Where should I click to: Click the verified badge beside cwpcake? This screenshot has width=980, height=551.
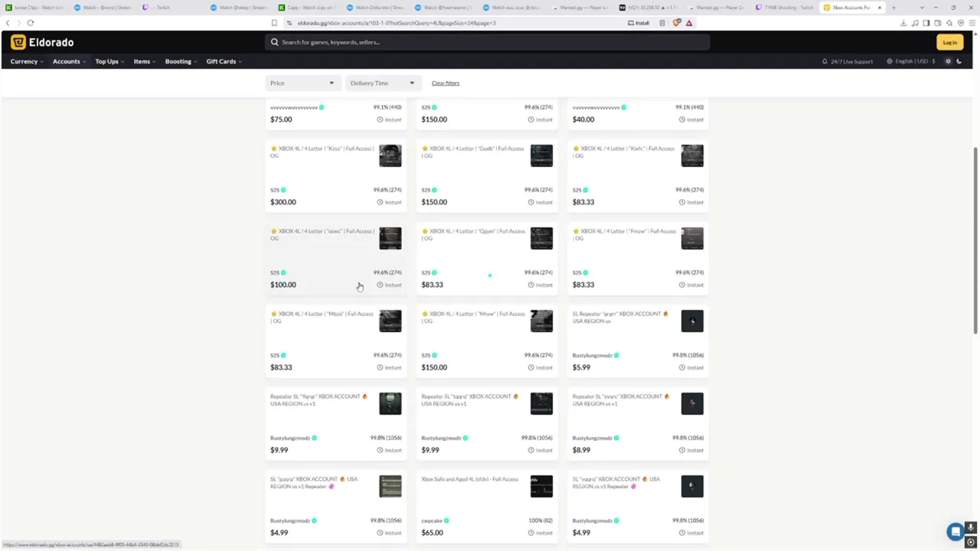tap(446, 520)
